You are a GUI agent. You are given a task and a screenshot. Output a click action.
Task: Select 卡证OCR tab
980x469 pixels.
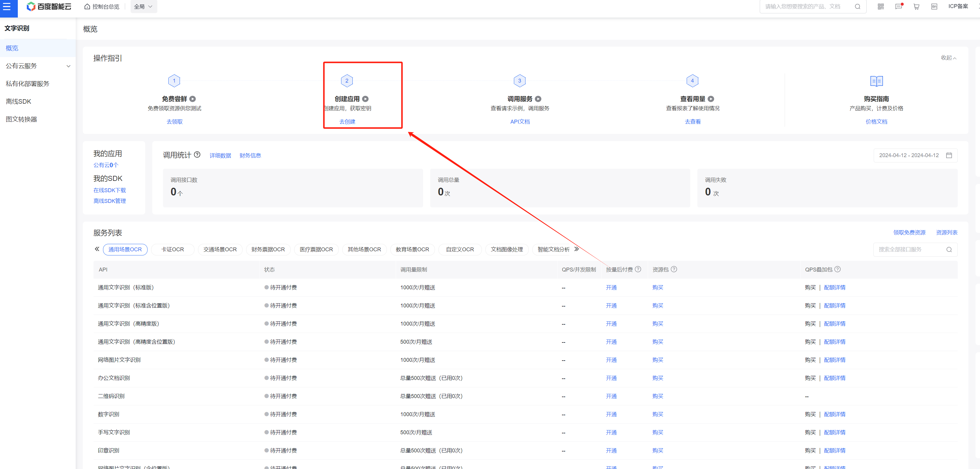click(173, 250)
